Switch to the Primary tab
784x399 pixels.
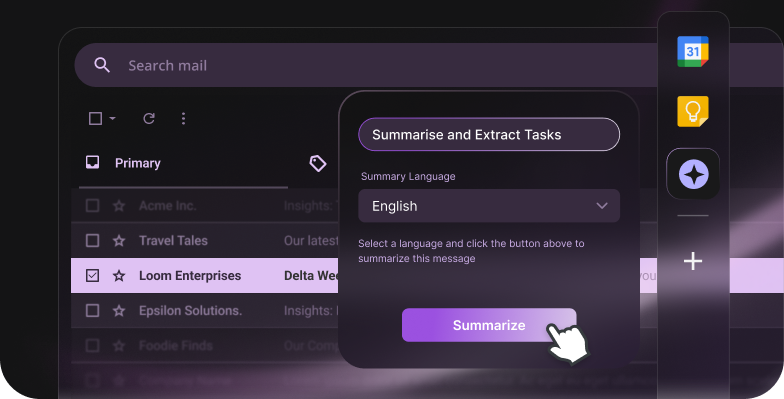[183, 163]
